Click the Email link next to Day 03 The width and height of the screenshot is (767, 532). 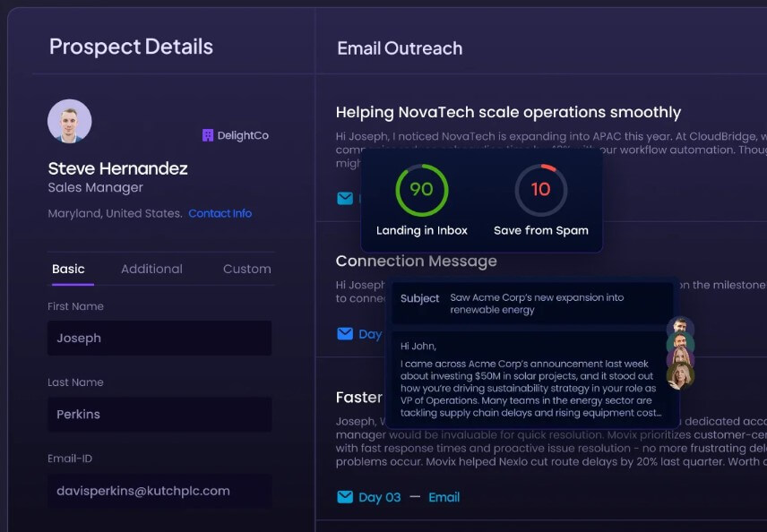click(444, 497)
